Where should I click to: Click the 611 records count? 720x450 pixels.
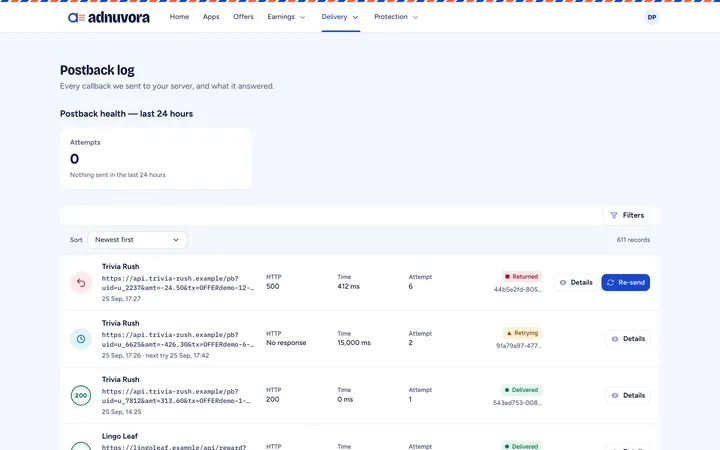click(x=633, y=240)
